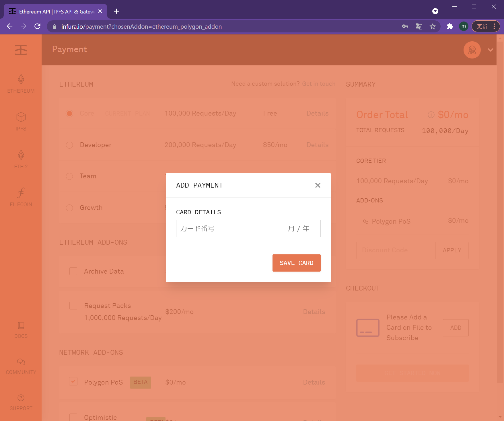Open Details for the Core plan
The height and width of the screenshot is (421, 504).
pyautogui.click(x=317, y=114)
